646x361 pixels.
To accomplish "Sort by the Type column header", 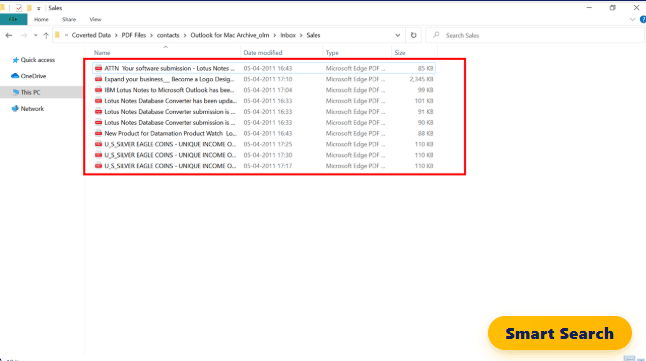I will 332,53.
